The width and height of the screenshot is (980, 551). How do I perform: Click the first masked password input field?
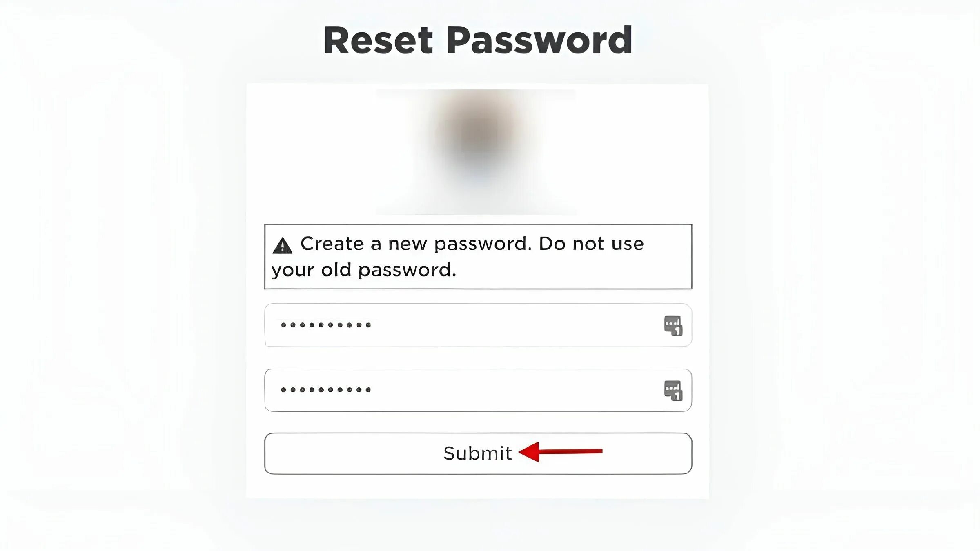[478, 325]
